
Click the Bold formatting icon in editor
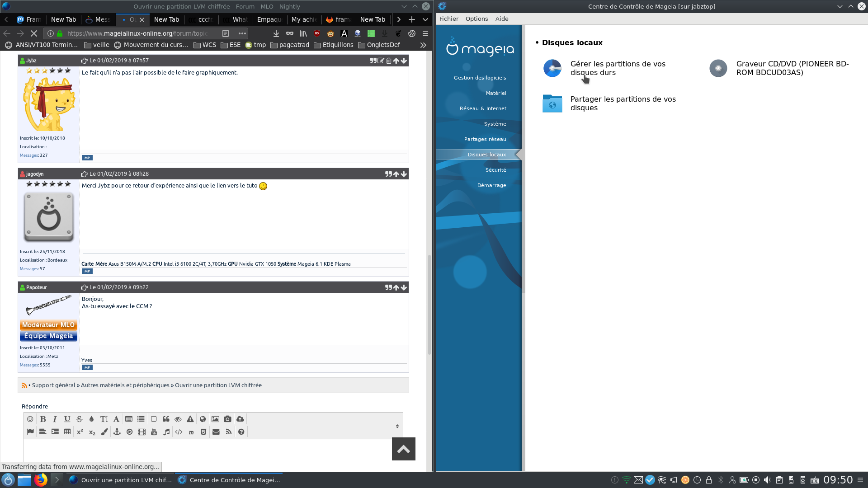[x=43, y=419]
